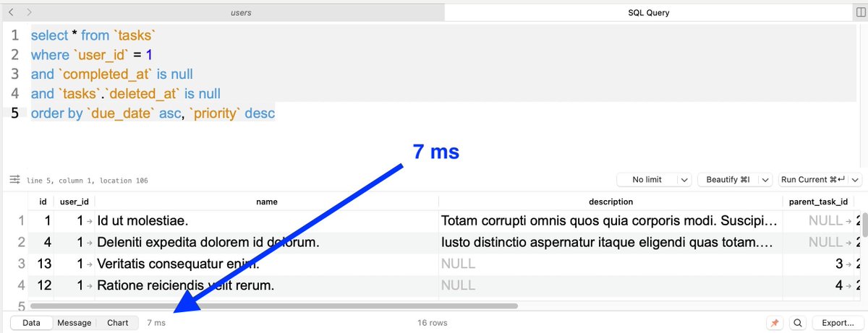The height and width of the screenshot is (333, 868).
Task: Click the cursor position status text
Action: coord(87,181)
